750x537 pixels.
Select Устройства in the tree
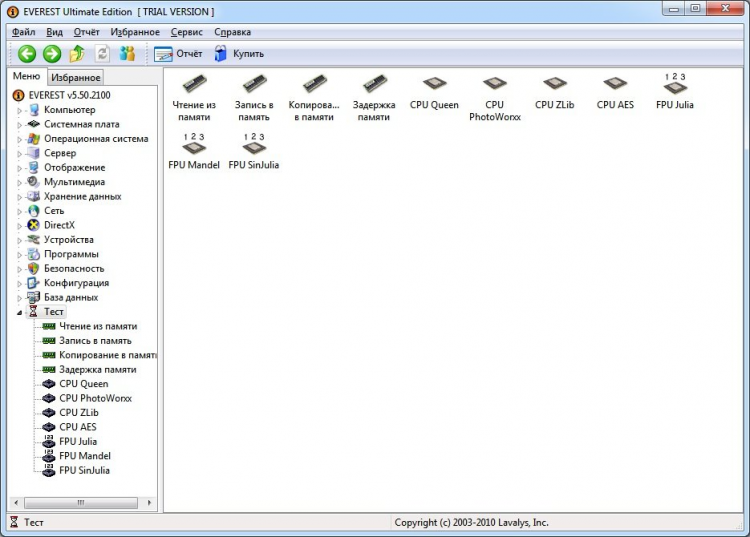(69, 240)
